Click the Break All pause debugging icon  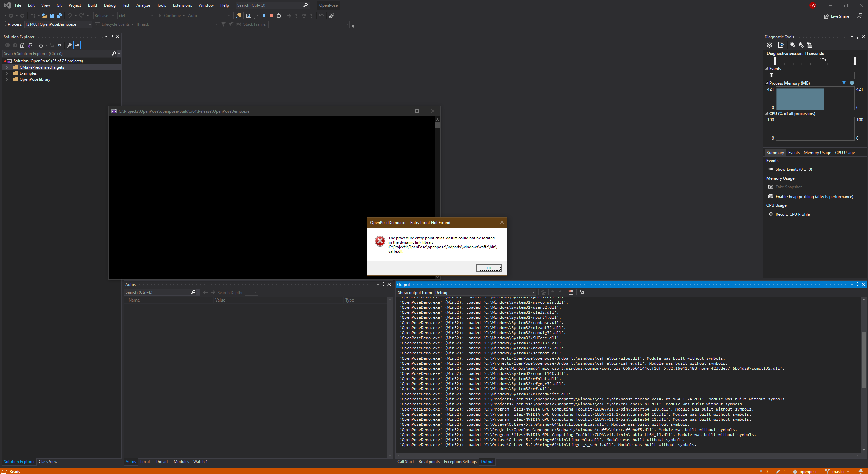264,16
